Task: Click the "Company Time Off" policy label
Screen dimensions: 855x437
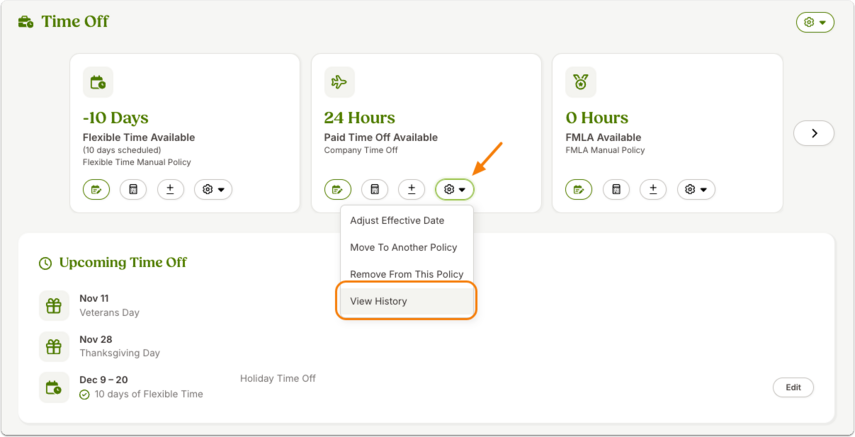Action: tap(361, 150)
